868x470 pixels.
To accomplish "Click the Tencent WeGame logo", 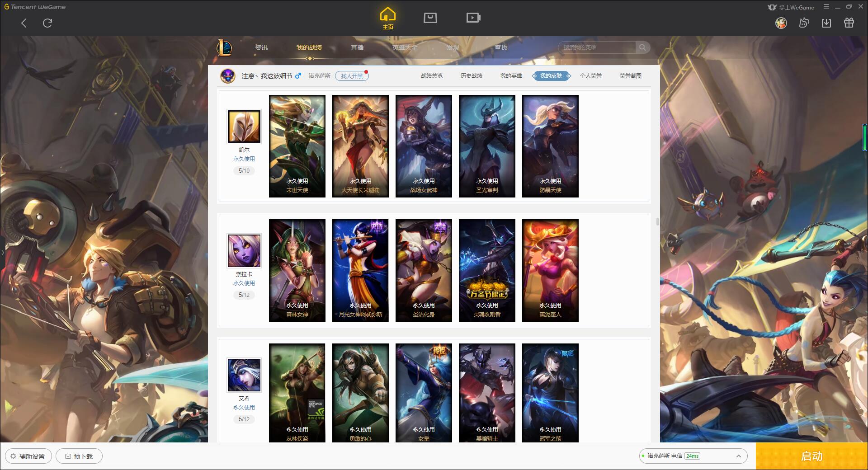I will [x=35, y=7].
